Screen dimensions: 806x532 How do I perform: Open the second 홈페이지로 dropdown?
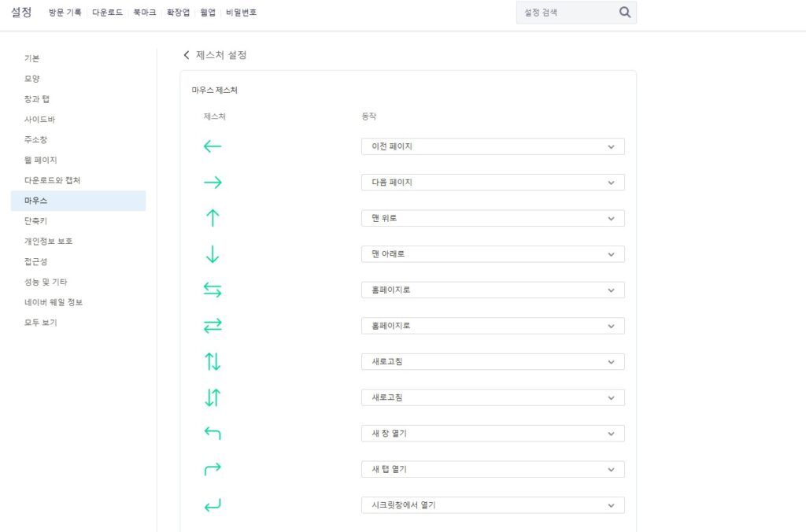[493, 326]
